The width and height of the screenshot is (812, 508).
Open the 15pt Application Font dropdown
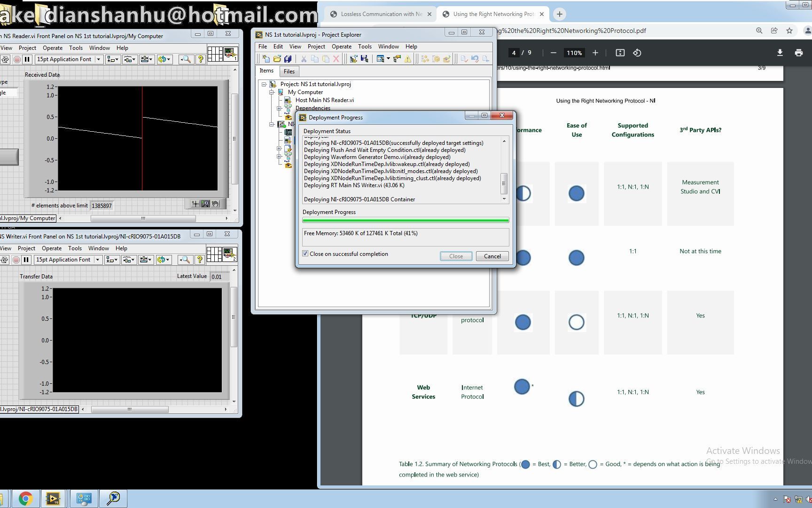click(98, 59)
